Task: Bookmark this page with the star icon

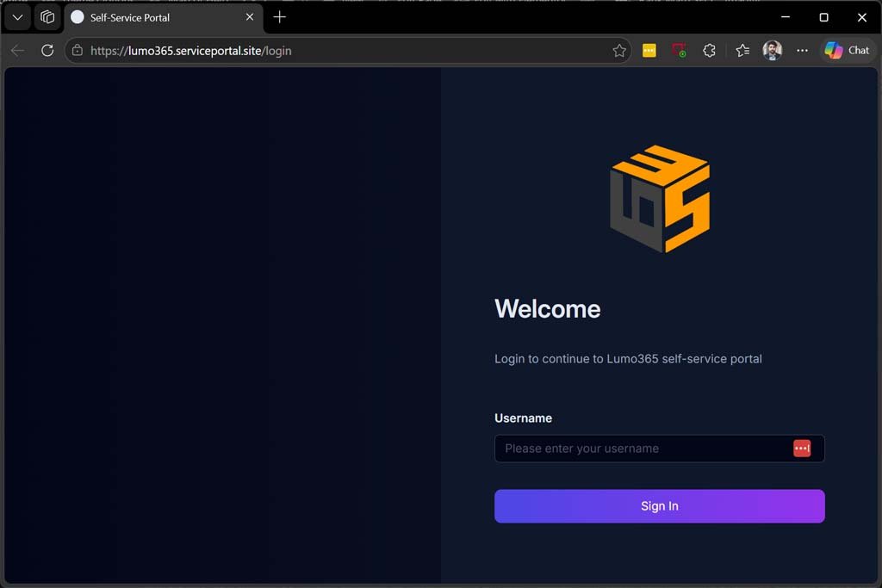Action: tap(618, 51)
